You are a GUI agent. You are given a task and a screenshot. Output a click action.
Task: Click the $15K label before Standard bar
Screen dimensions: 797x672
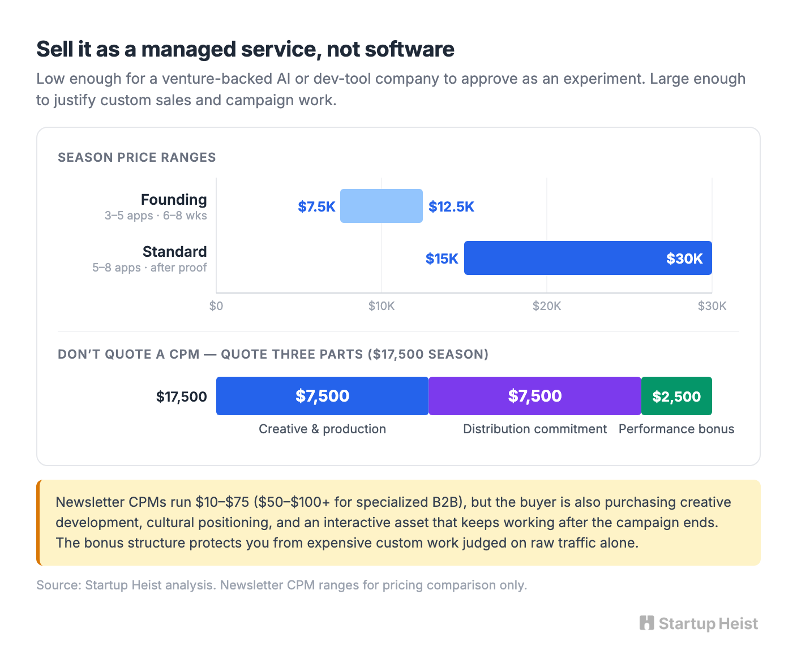pos(442,259)
